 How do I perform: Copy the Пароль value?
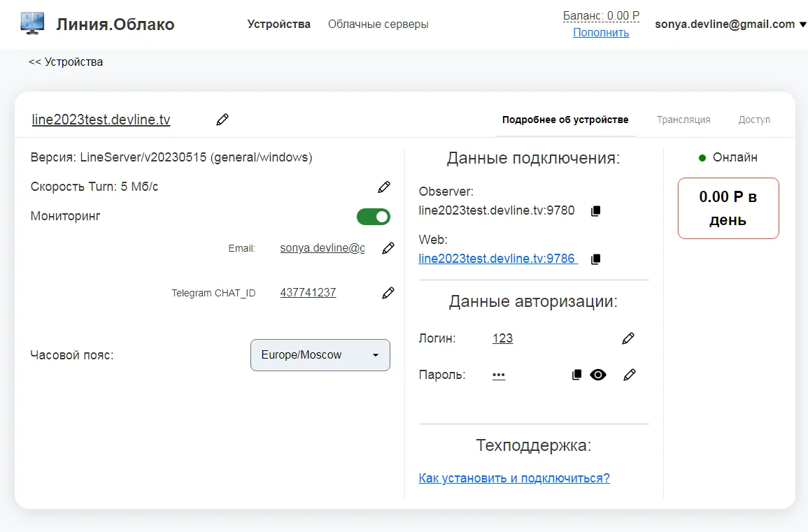pos(576,375)
